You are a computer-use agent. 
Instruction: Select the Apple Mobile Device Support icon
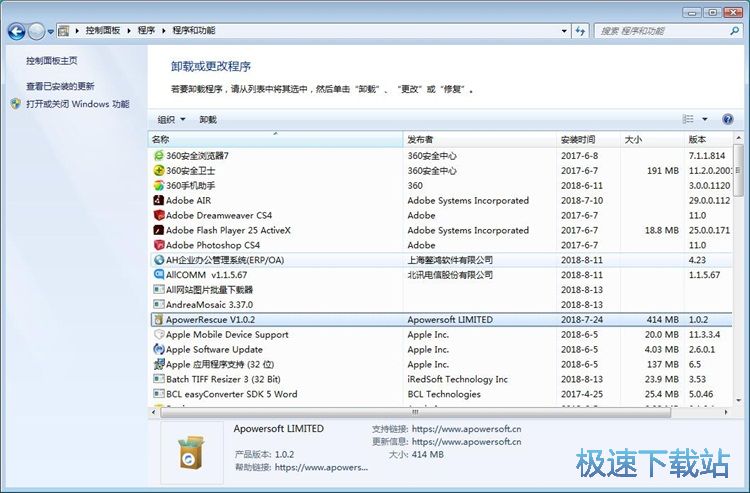[x=159, y=334]
